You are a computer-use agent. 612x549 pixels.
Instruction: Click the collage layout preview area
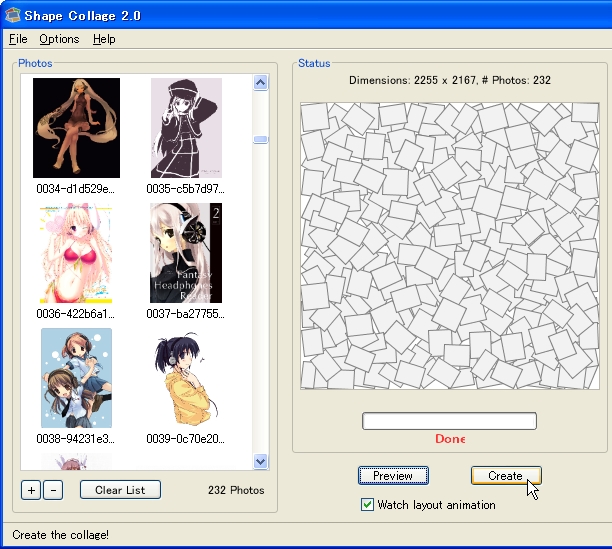tap(450, 246)
